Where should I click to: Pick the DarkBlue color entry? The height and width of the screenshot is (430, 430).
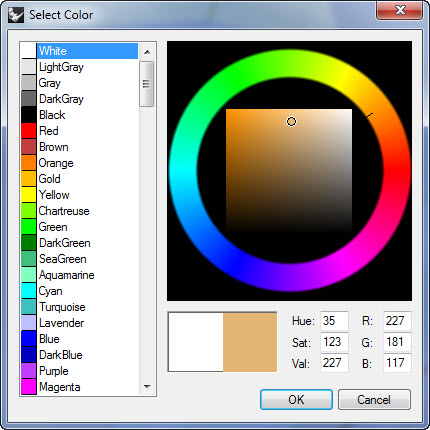point(79,355)
